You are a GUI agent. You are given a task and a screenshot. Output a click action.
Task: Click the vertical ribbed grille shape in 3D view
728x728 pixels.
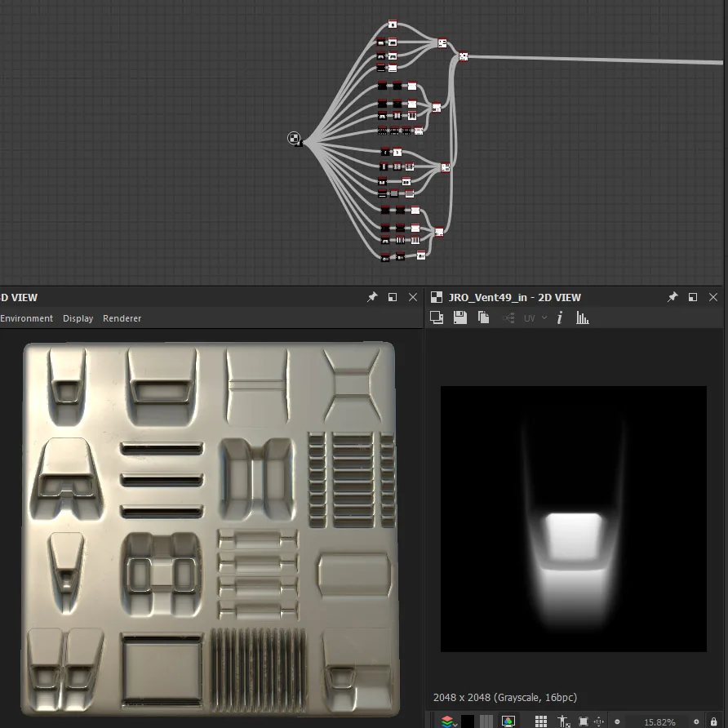click(x=258, y=670)
